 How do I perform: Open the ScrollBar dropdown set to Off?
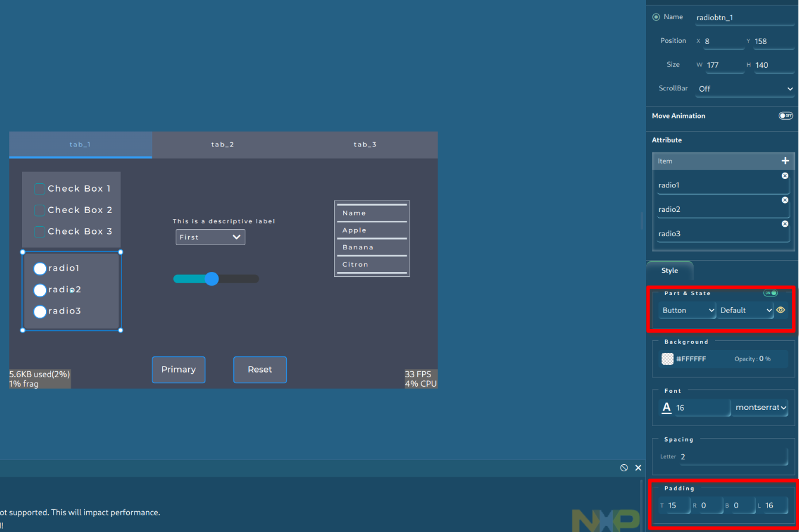coord(744,88)
